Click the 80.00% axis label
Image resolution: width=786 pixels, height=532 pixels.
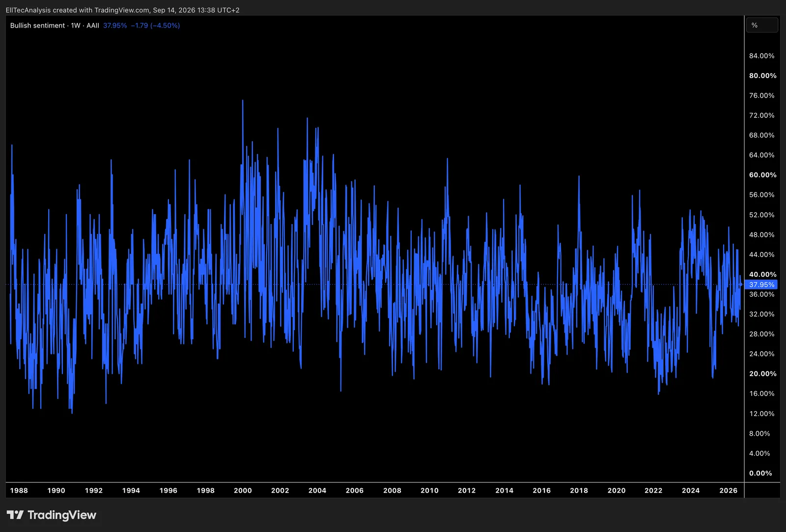click(762, 76)
